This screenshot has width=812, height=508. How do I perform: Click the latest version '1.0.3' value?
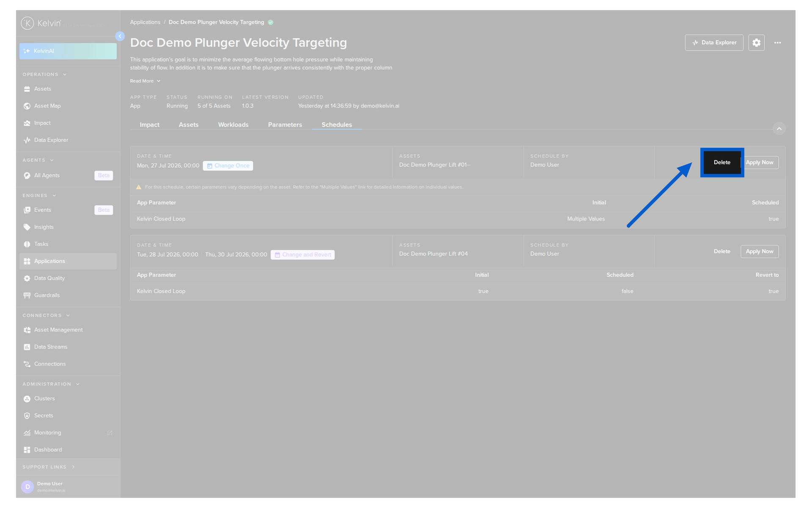click(x=248, y=106)
